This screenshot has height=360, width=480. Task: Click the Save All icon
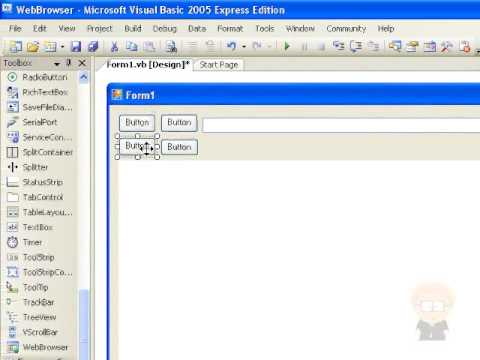(93, 46)
